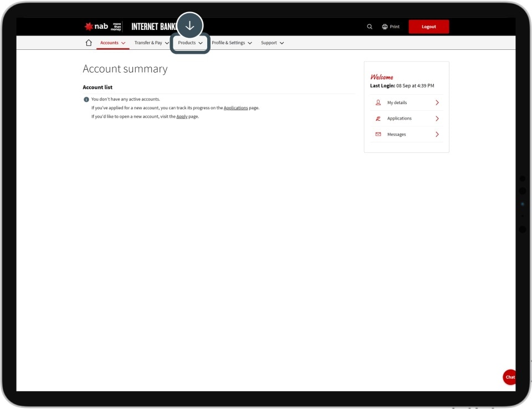
Task: Click the NAB star logo
Action: pyautogui.click(x=89, y=27)
